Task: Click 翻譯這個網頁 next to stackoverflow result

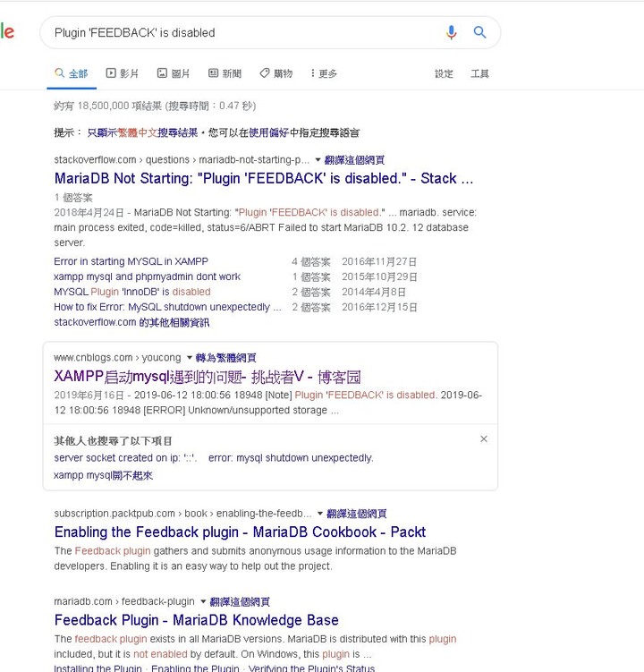Action: (x=354, y=160)
